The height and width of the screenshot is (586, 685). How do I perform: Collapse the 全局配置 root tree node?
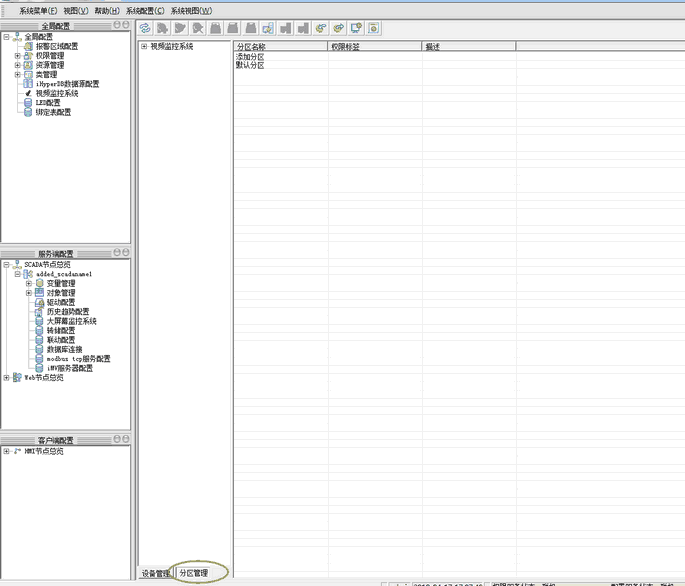(x=7, y=37)
